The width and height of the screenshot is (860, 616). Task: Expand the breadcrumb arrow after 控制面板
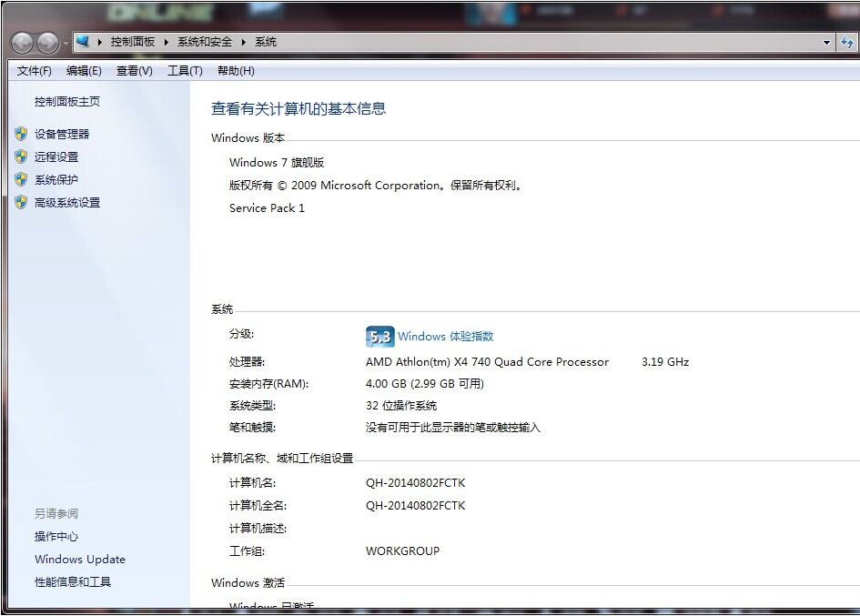click(167, 42)
